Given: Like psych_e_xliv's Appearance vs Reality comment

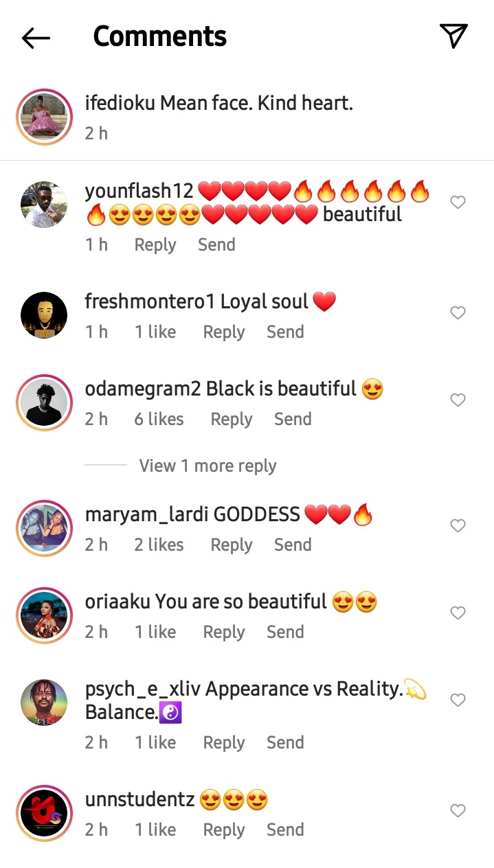Looking at the screenshot, I should tap(458, 700).
